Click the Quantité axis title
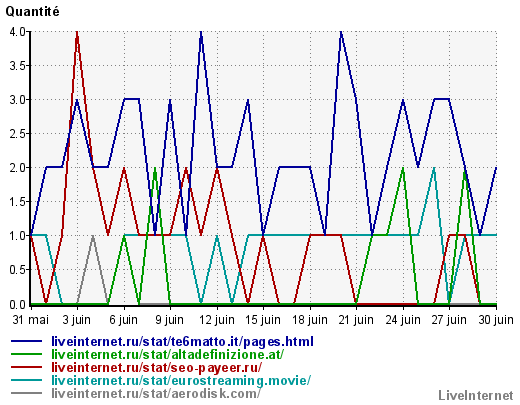The image size is (520, 405). pyautogui.click(x=32, y=12)
